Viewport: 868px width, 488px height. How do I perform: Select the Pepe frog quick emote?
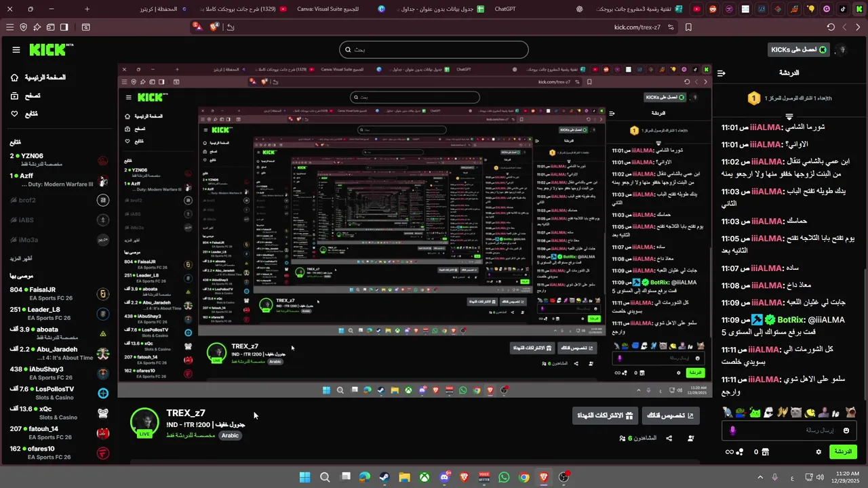point(741,412)
